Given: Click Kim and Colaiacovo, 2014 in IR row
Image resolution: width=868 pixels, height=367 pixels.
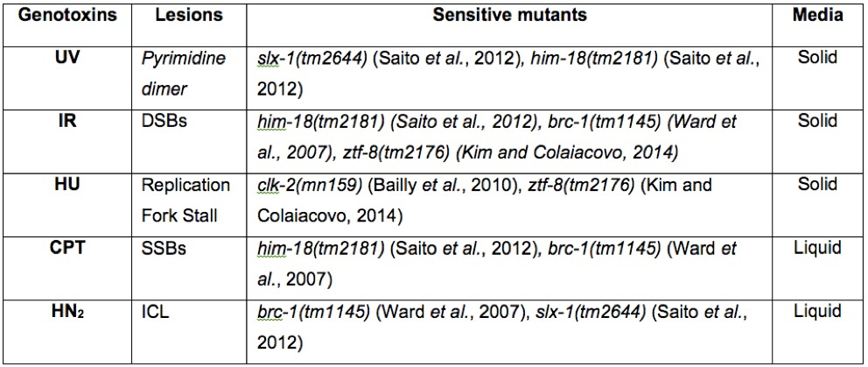Looking at the screenshot, I should tap(566, 153).
